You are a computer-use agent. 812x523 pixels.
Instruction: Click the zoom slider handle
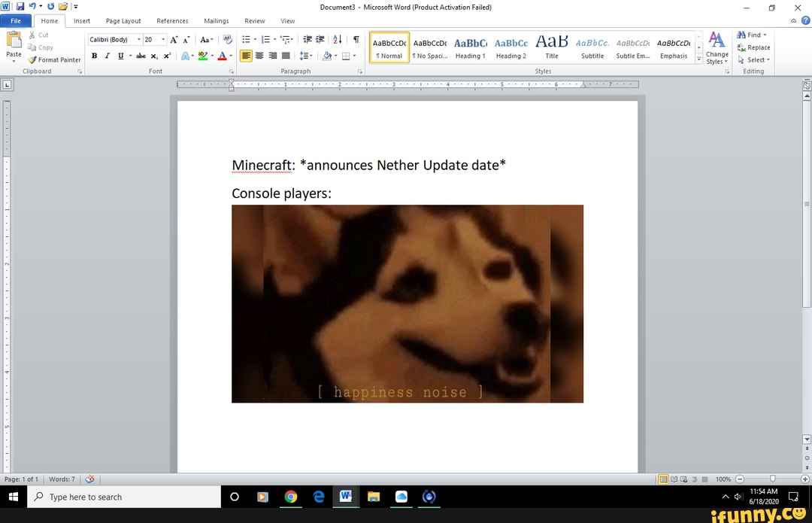[x=772, y=479]
